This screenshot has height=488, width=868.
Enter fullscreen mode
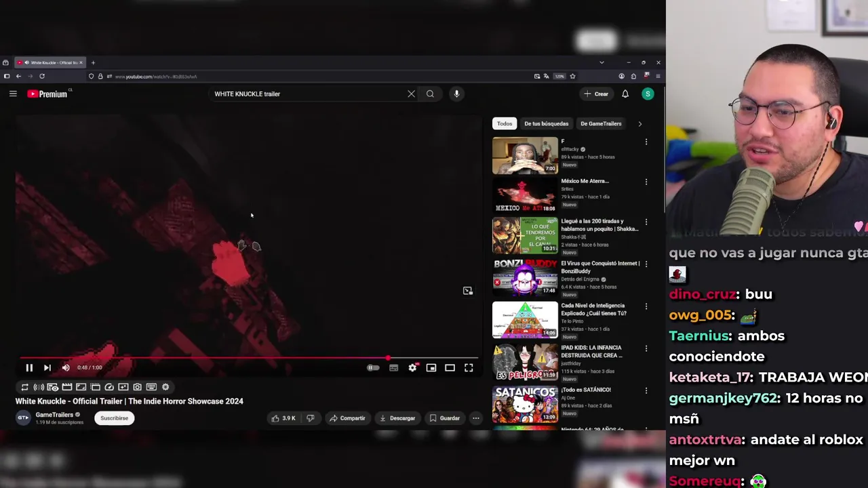[x=469, y=367]
